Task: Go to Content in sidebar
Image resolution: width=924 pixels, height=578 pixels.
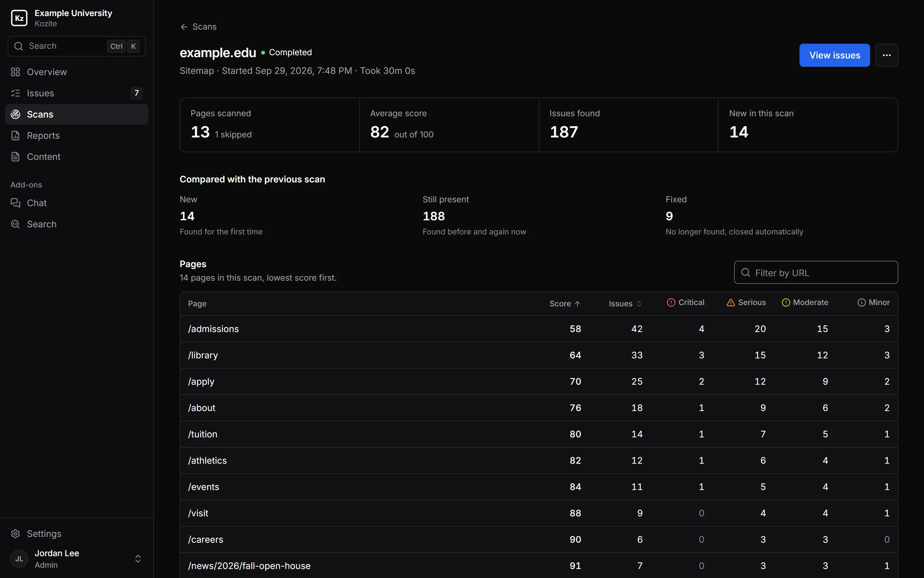Action: [x=76, y=157]
